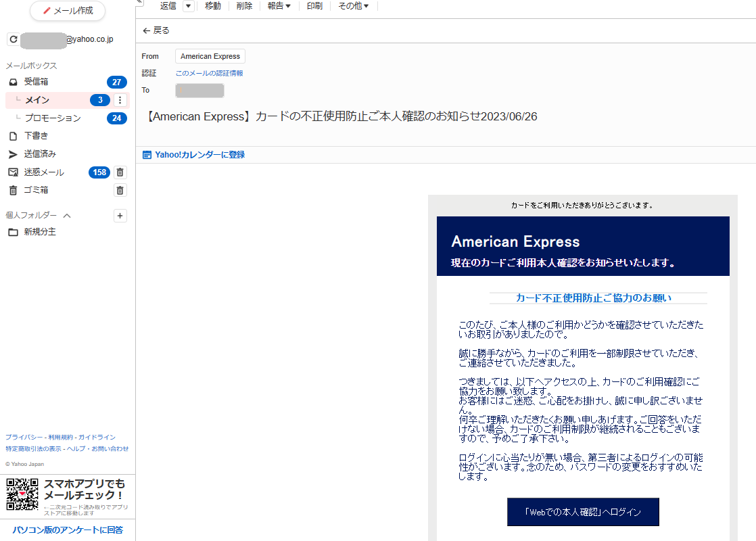Viewport: 756px width, 541px height.
Task: Click the blurred To recipient chip
Action: [199, 90]
